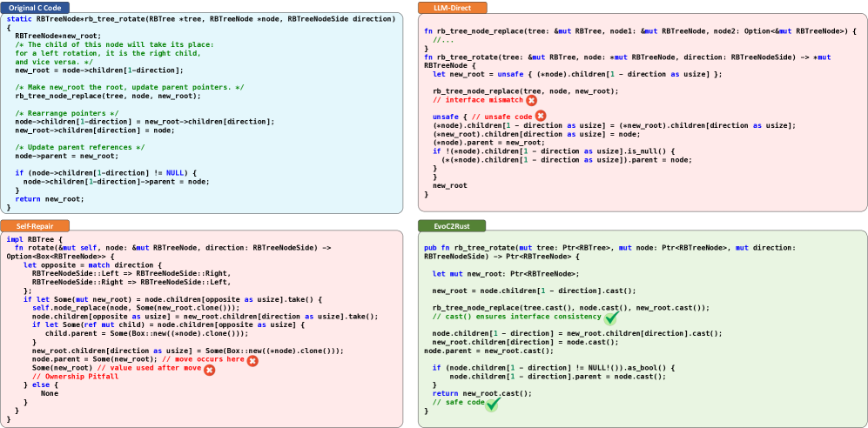Click the green checkmark next to 'safe code'

[x=493, y=403]
